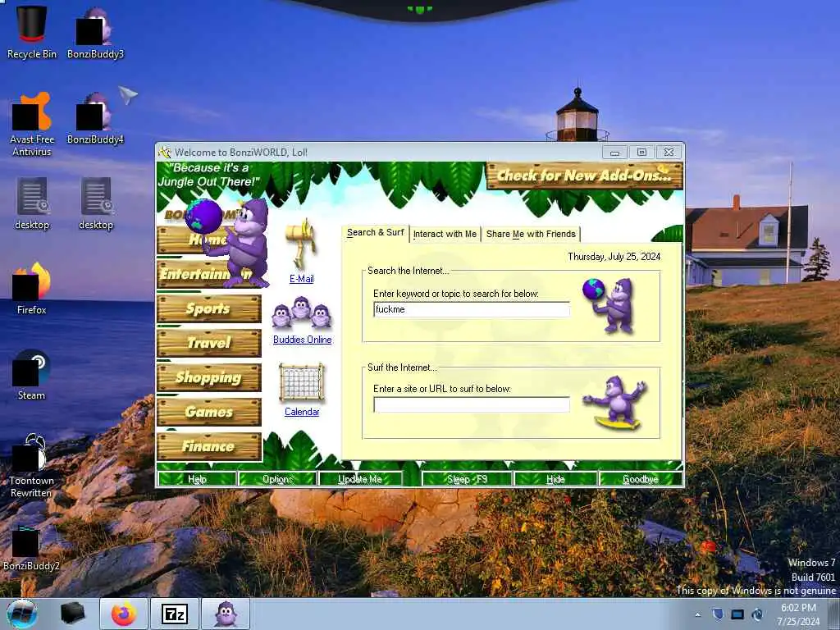Click the Goodbye button
Viewport: 840px width, 630px height.
641,479
